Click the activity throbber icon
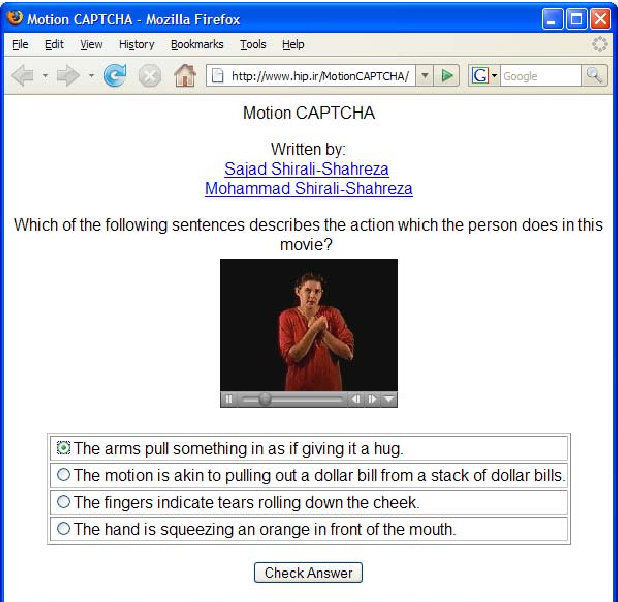618x602 pixels. pos(600,44)
